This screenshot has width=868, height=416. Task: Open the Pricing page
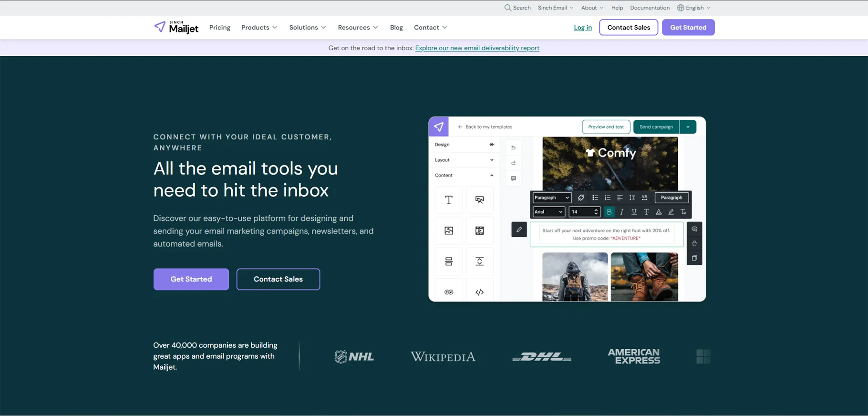click(x=220, y=27)
